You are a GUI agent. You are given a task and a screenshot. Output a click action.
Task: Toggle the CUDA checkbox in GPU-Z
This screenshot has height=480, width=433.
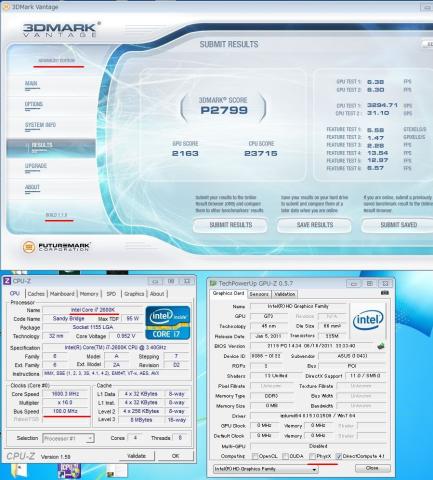point(285,456)
